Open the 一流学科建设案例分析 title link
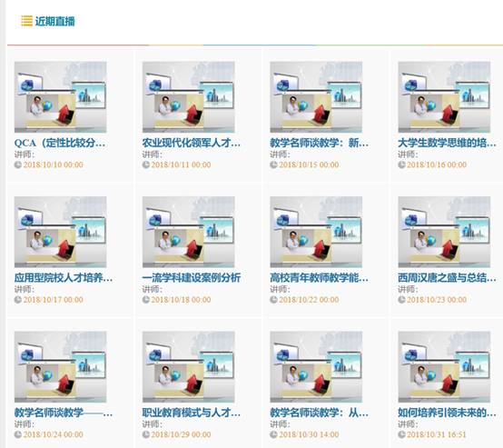Screen dimensions: 503x448 click(192, 278)
